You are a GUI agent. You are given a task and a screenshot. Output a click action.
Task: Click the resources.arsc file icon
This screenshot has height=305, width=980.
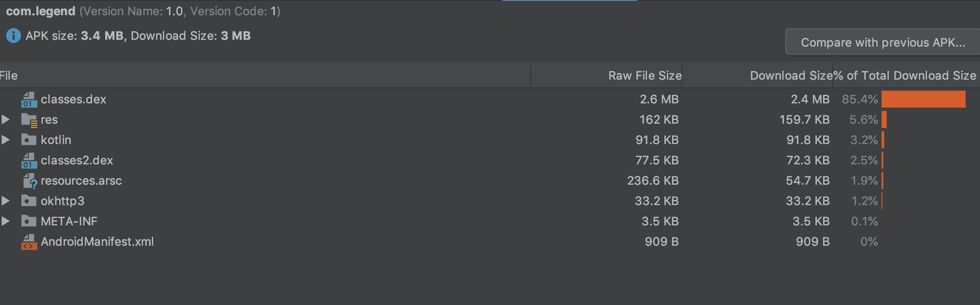click(30, 181)
